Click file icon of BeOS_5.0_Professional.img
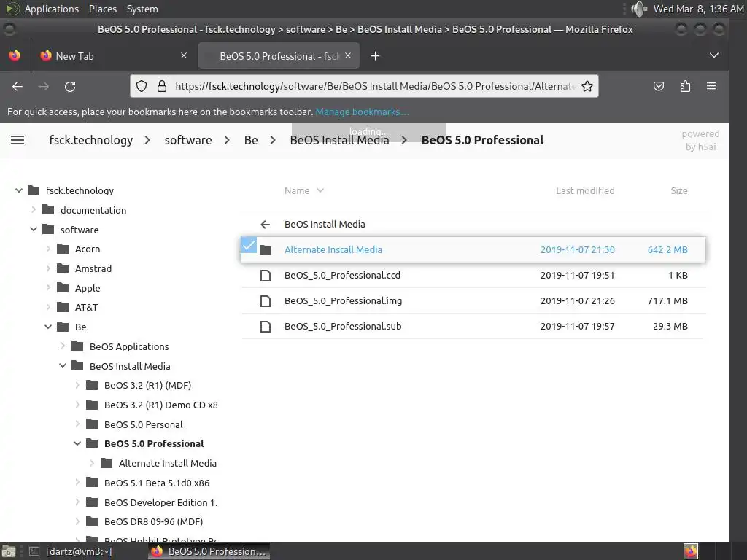747x560 pixels. (x=266, y=301)
